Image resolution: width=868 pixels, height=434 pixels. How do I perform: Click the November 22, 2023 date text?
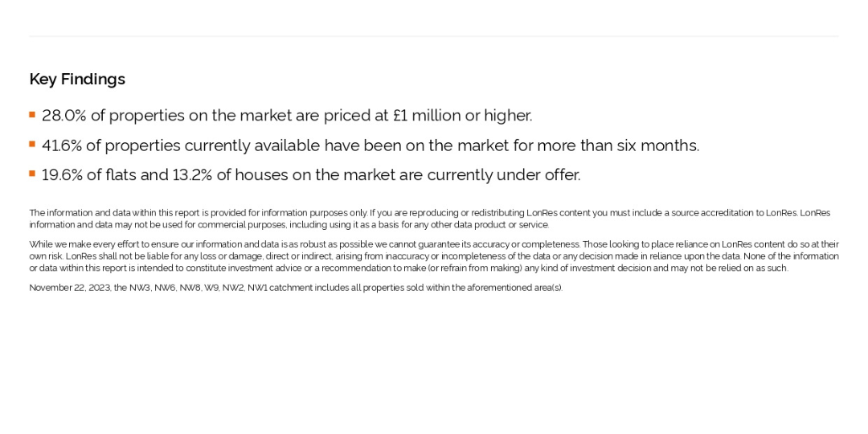[70, 288]
